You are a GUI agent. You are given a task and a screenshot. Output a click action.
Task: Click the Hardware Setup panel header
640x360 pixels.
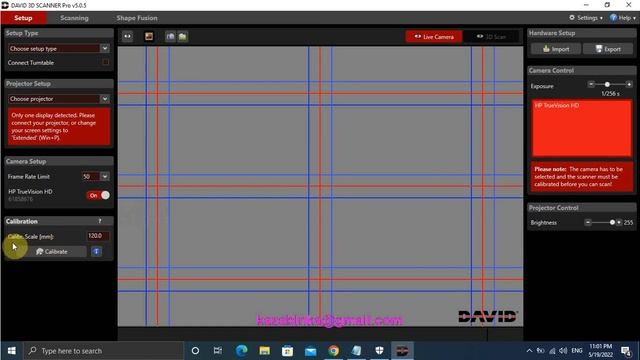(581, 33)
